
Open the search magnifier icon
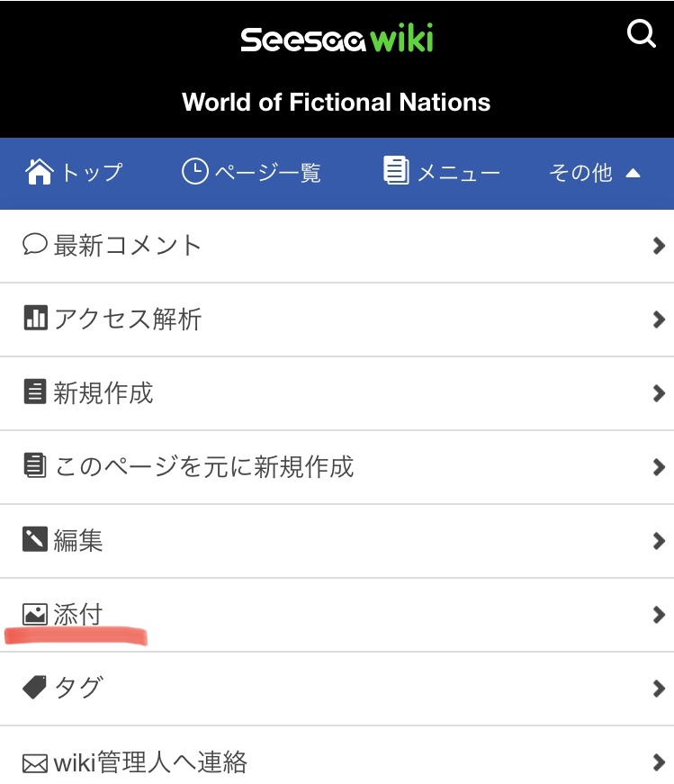641,33
